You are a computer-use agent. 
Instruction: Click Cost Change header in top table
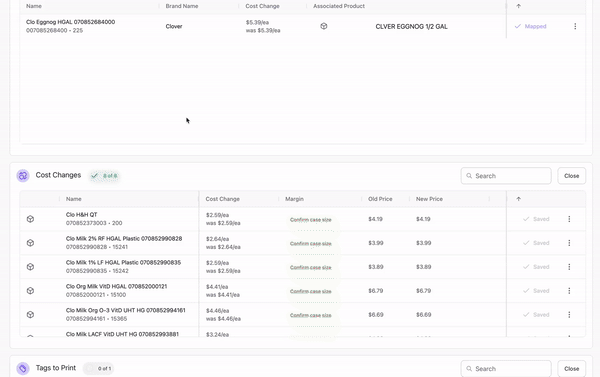coord(262,6)
